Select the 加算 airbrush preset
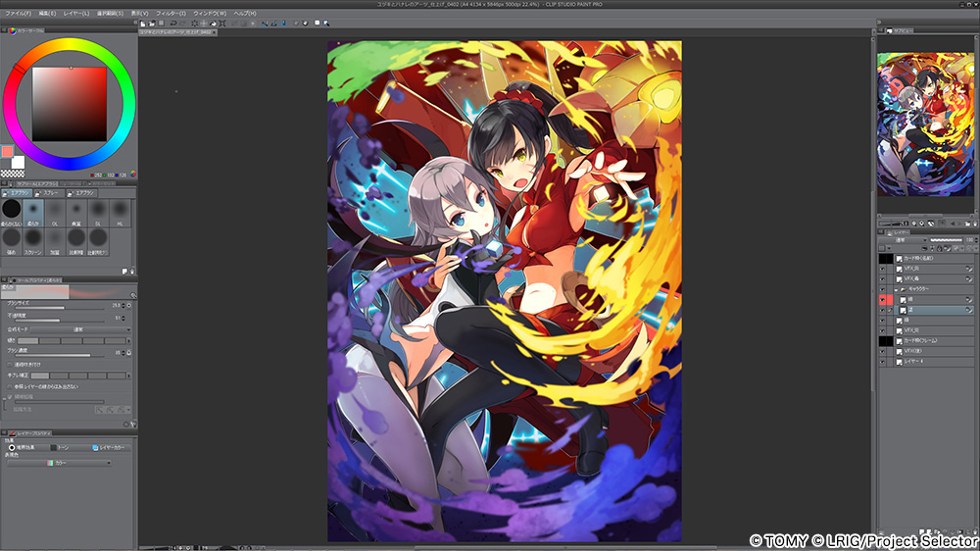 [x=55, y=242]
